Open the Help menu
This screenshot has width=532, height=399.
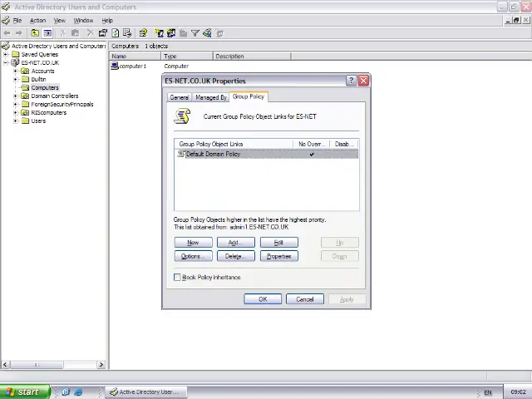[x=107, y=20]
